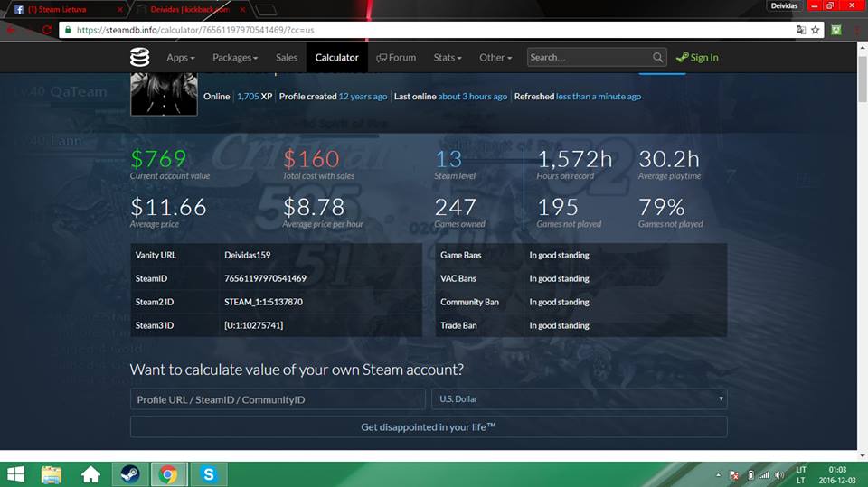Image resolution: width=868 pixels, height=487 pixels.
Task: Click the 1,705 XP link
Action: 248,97
